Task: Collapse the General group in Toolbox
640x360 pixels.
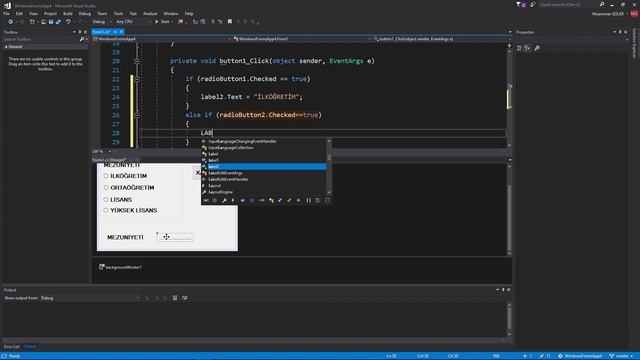Action: coord(6,47)
